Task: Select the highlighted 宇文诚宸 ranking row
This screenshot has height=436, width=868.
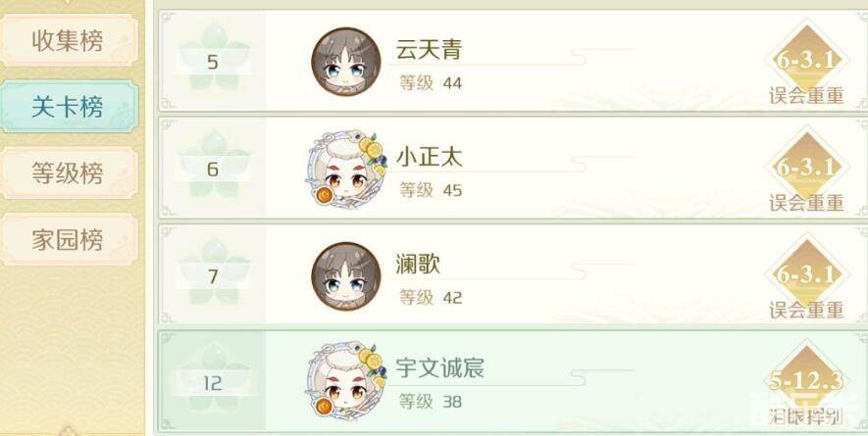Action: pos(513,382)
